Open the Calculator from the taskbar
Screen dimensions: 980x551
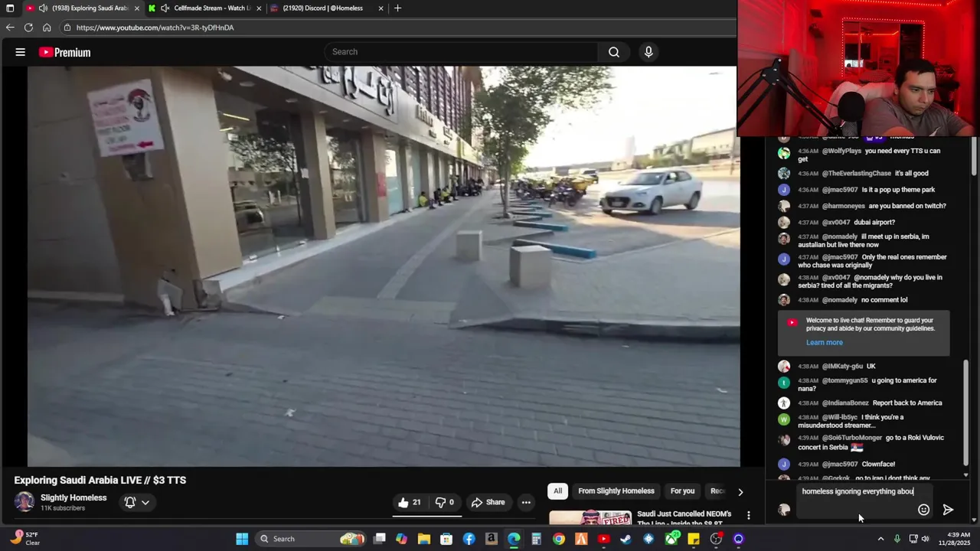(536, 539)
